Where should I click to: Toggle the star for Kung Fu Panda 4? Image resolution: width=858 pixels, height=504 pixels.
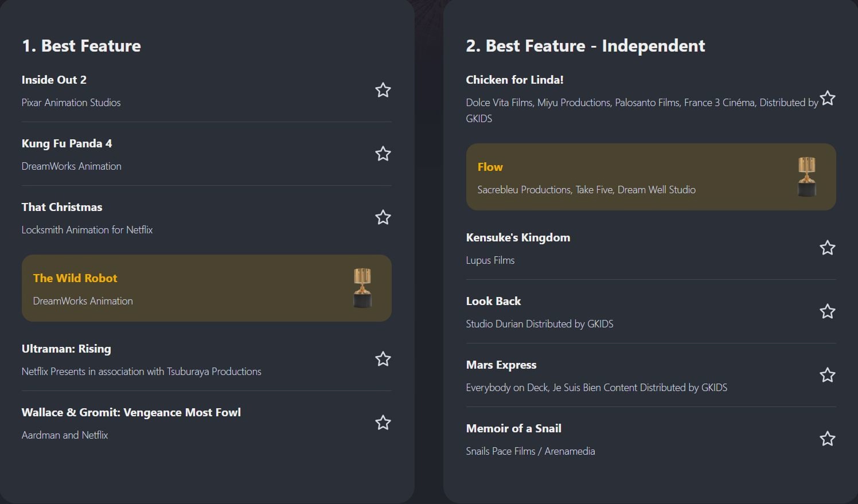point(383,154)
